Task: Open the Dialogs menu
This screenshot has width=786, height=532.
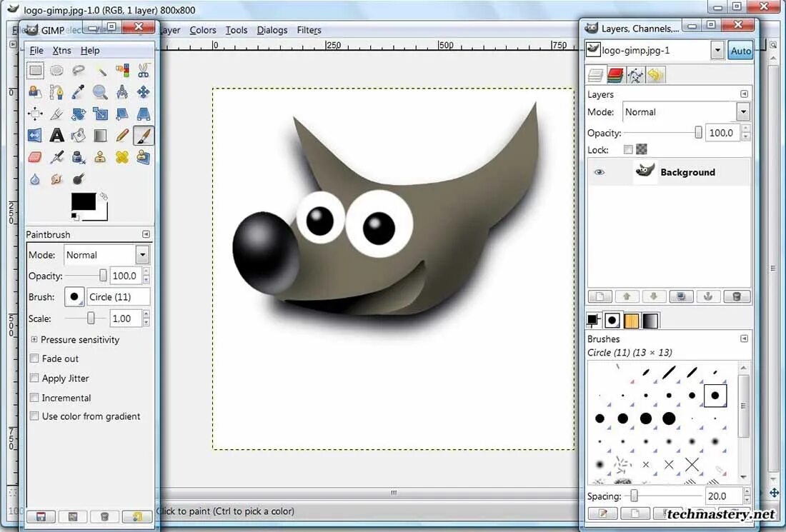Action: pos(272,30)
